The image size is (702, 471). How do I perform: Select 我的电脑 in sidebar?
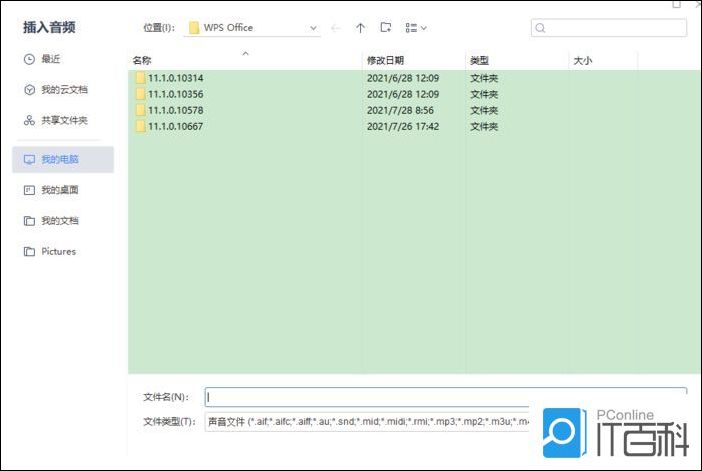(63, 159)
